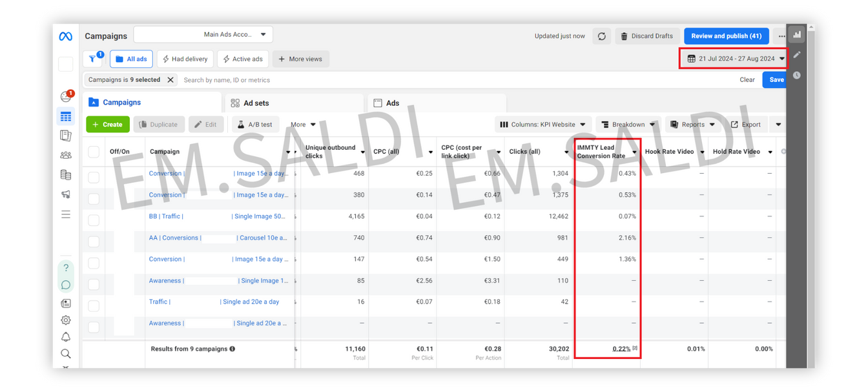Select the Active ads view

point(243,59)
